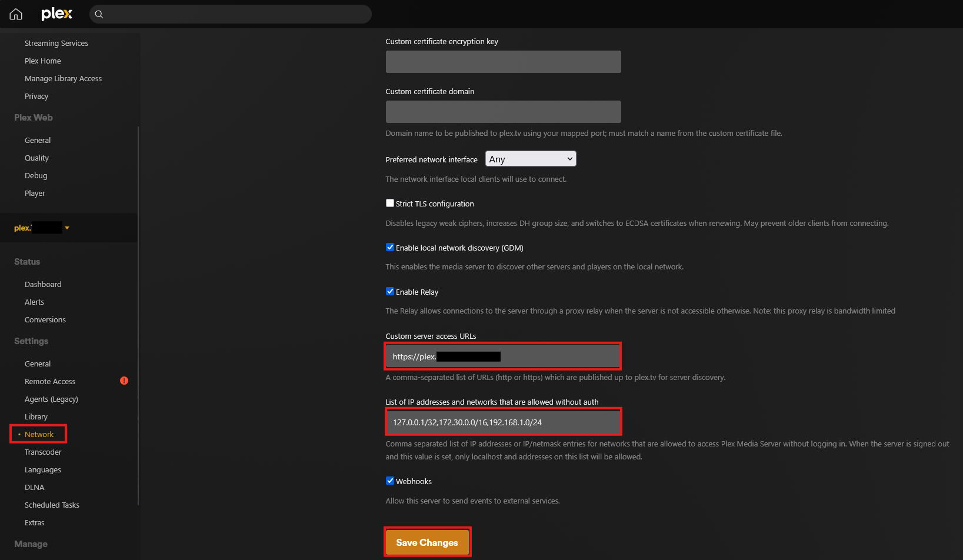Screen dimensions: 963x560
Task: Click the Remote Access warning alert icon
Action: coord(124,381)
